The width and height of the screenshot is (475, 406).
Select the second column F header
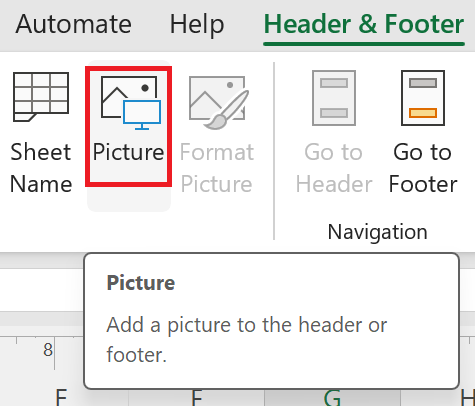coord(197,398)
